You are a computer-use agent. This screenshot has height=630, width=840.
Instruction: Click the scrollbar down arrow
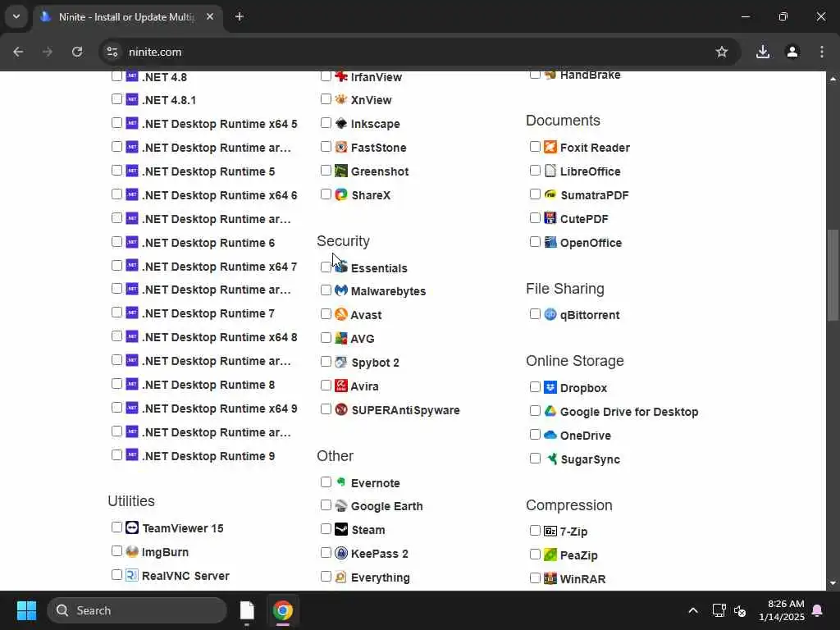[833, 583]
